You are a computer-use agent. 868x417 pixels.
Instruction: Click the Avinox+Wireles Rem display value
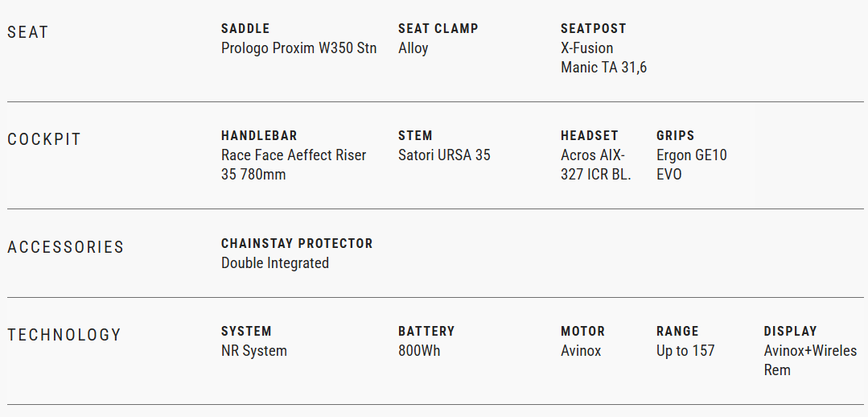coord(810,360)
